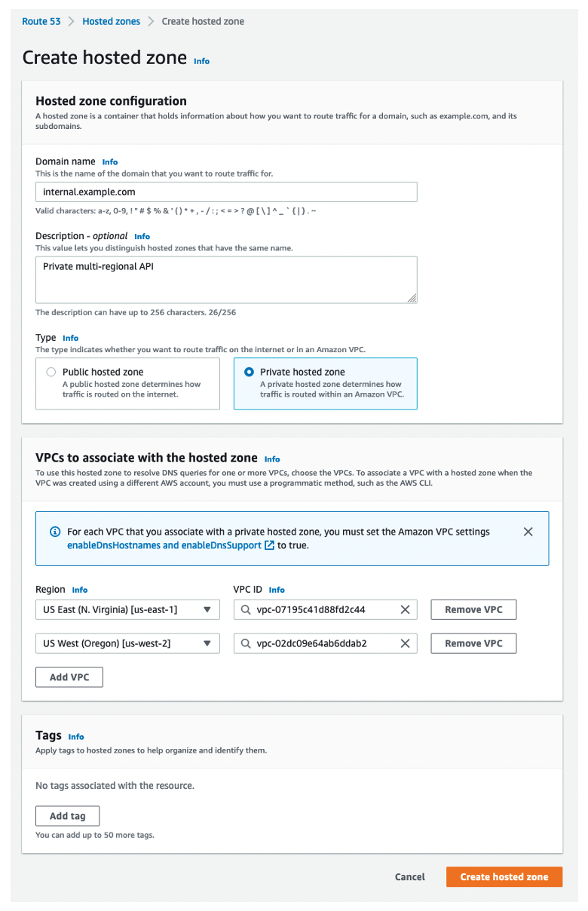Clear the vpc-02dc09e64ab6ddab2 search field
This screenshot has width=588, height=911.
pos(406,643)
